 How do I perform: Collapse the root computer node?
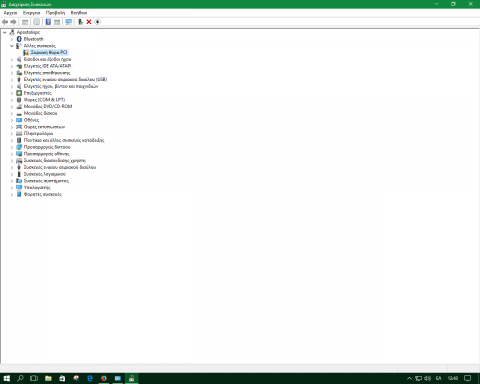tap(5, 32)
